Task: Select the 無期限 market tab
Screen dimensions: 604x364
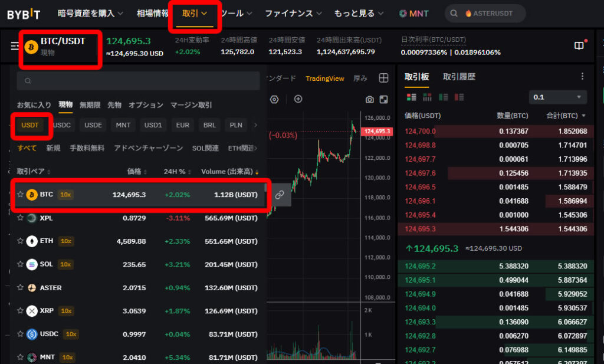Action: (90, 105)
